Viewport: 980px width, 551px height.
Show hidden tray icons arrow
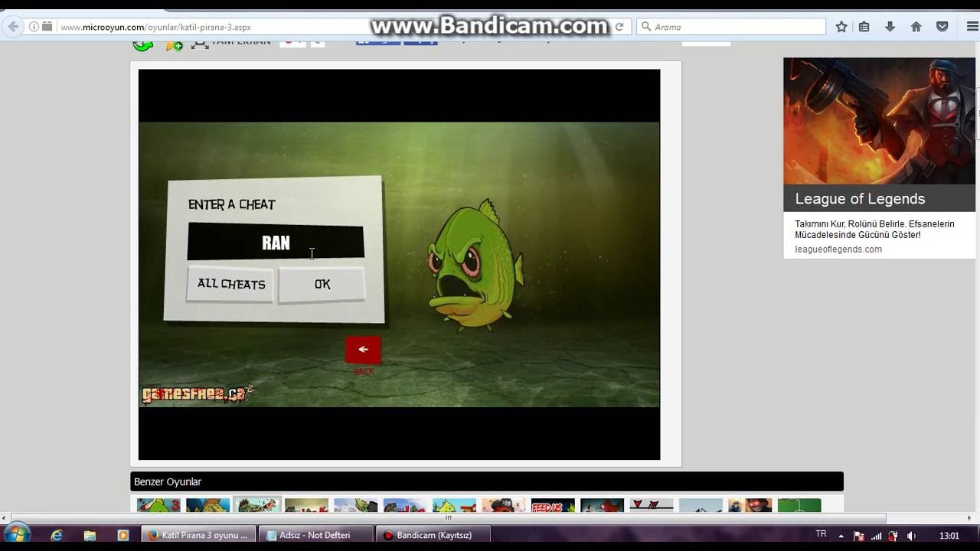click(x=841, y=536)
